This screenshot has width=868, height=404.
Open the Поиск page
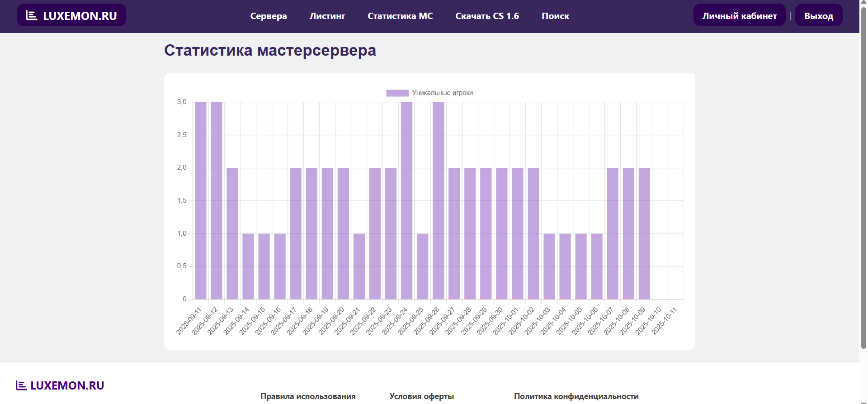pyautogui.click(x=555, y=16)
